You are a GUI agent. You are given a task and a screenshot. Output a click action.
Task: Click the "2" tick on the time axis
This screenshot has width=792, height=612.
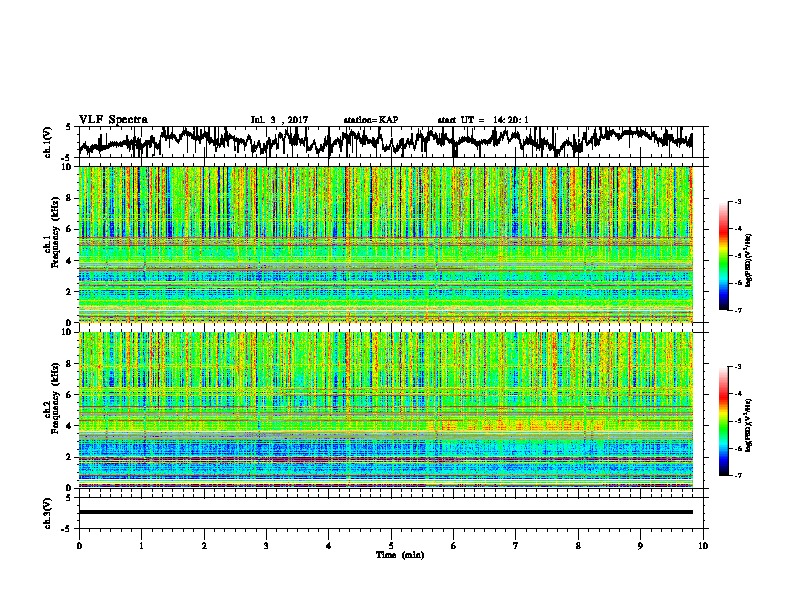[x=204, y=546]
